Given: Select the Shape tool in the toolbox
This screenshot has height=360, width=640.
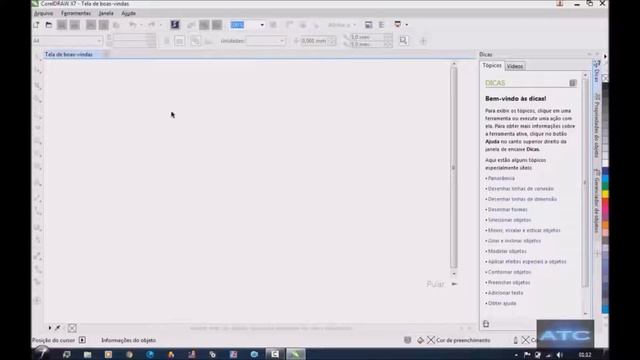Looking at the screenshot, I should coord(38,70).
